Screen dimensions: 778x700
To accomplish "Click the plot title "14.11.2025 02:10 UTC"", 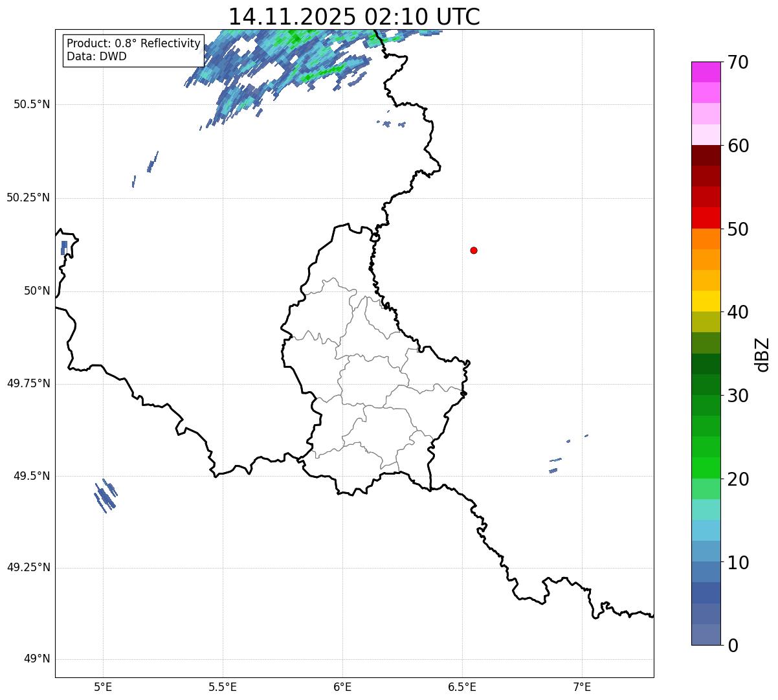I will [354, 17].
